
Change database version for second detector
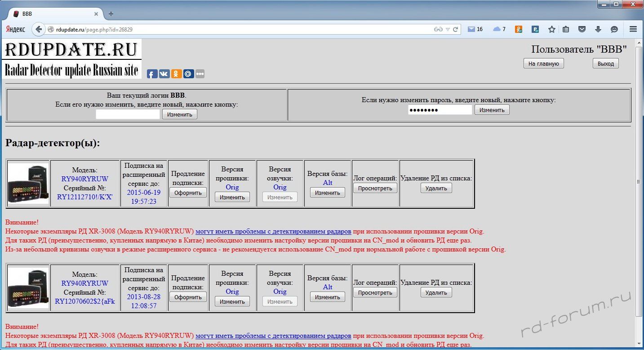tap(328, 297)
